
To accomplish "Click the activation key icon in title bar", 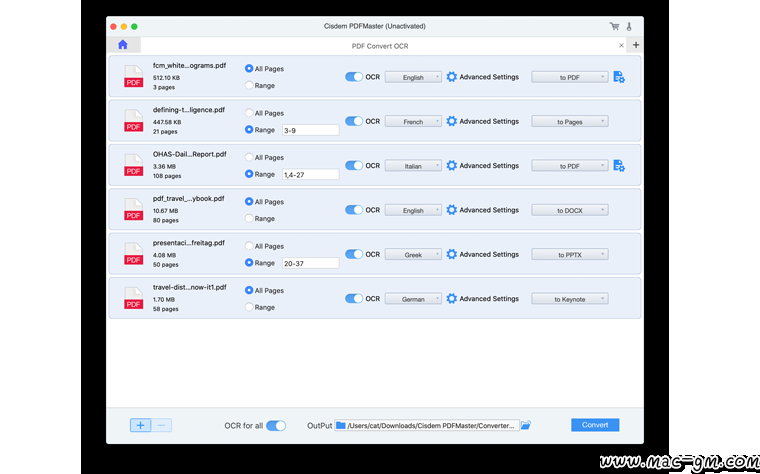I will tap(629, 26).
